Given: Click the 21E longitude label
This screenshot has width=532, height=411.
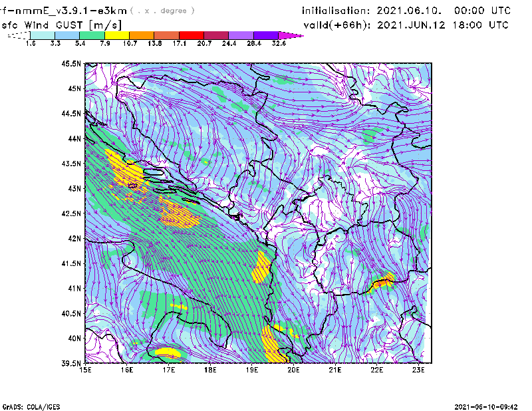Looking at the screenshot, I should click(335, 370).
